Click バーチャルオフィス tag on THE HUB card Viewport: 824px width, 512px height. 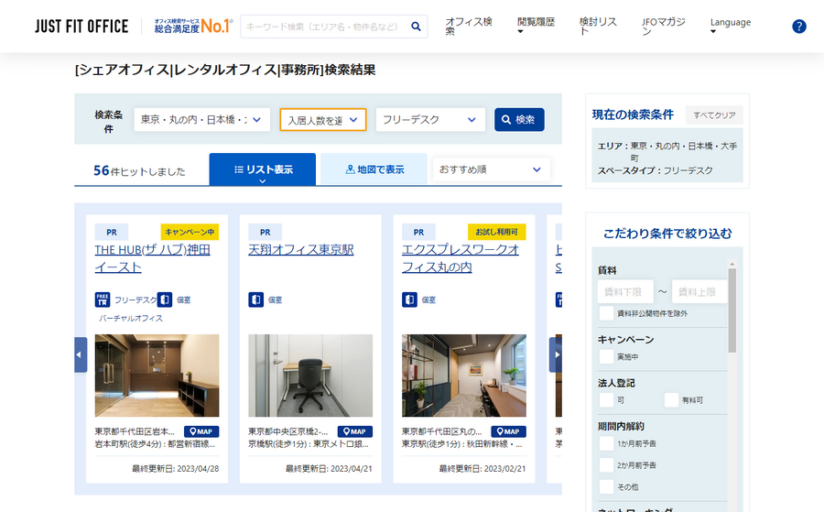tap(131, 318)
